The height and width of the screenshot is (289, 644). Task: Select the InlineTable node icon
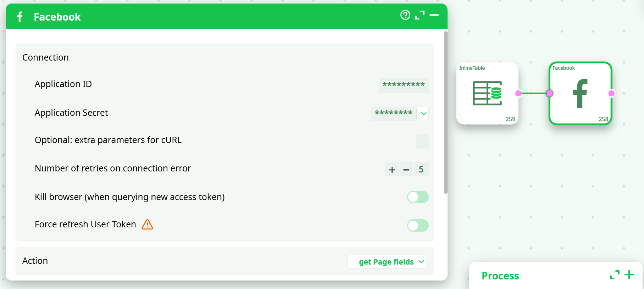(487, 93)
